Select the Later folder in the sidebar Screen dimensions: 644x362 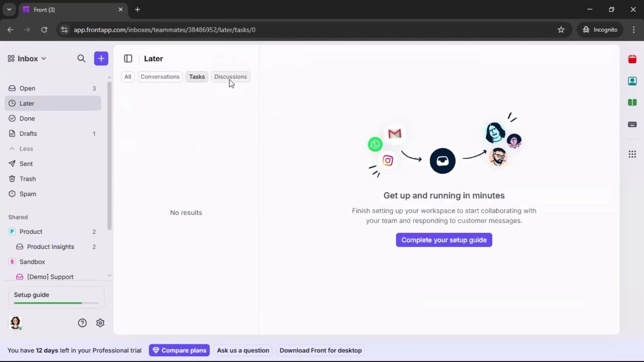coord(27,103)
